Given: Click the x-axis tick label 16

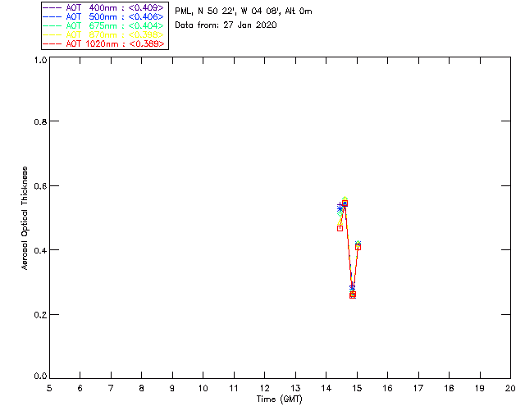Looking at the screenshot, I should 388,388.
